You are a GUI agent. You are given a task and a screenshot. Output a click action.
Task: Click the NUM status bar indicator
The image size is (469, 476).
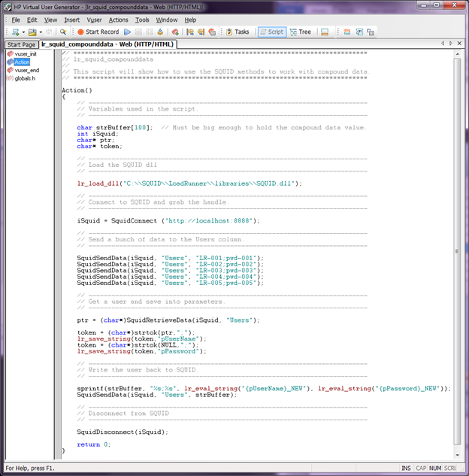point(435,468)
